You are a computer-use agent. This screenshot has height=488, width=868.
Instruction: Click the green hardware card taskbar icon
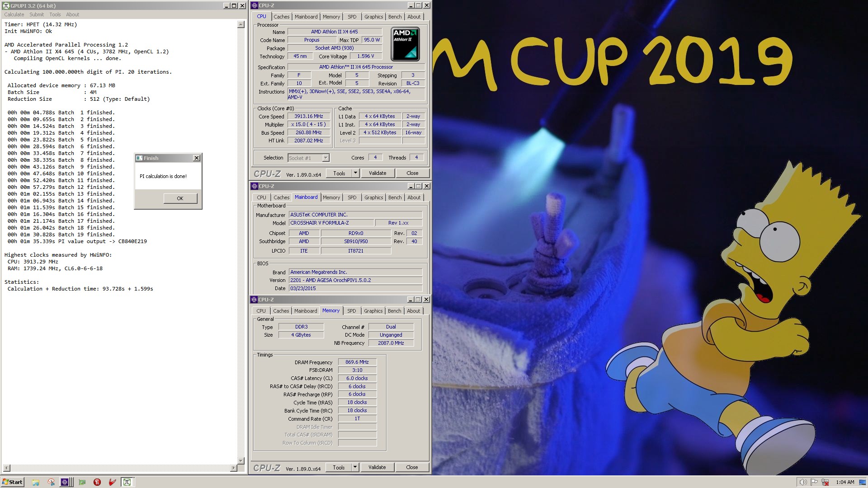tap(82, 482)
